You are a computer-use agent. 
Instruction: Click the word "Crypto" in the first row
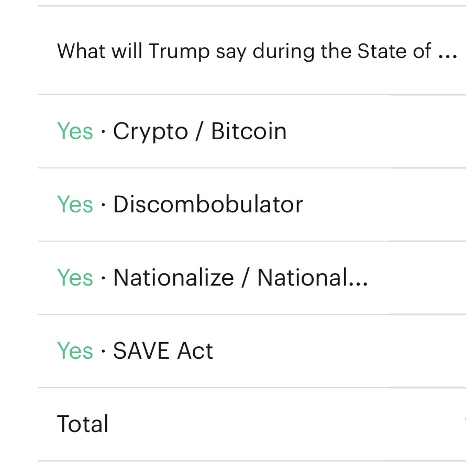coord(150,132)
